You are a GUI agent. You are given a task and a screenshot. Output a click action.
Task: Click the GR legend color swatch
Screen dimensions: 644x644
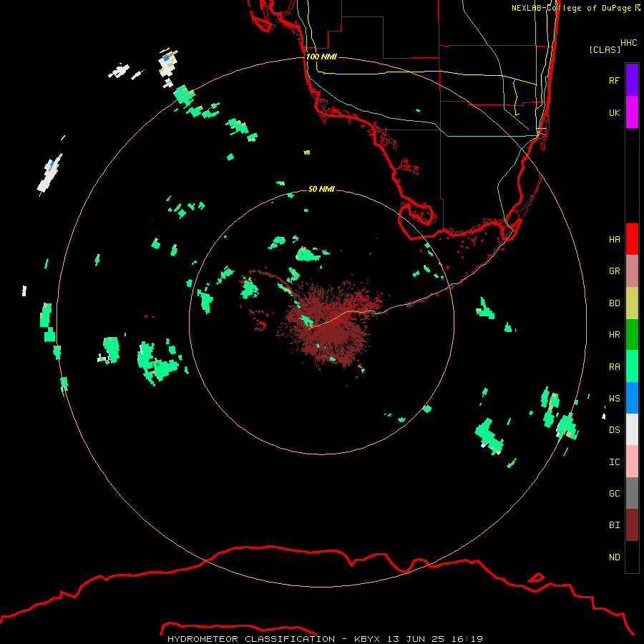click(632, 271)
